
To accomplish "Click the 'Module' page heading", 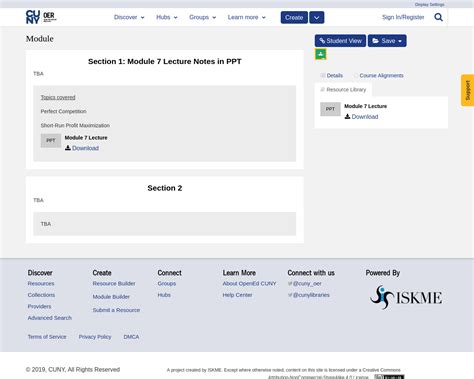I will pyautogui.click(x=40, y=39).
